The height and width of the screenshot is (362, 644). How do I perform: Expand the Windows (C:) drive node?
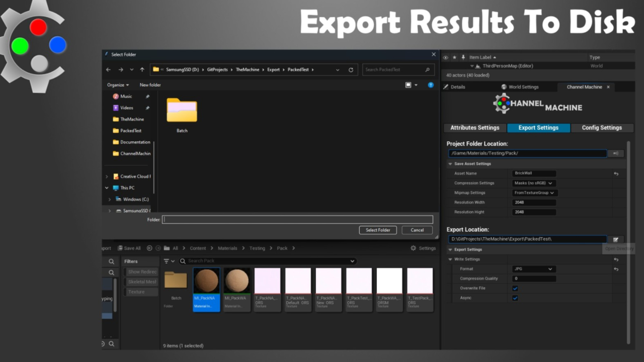[x=110, y=200]
